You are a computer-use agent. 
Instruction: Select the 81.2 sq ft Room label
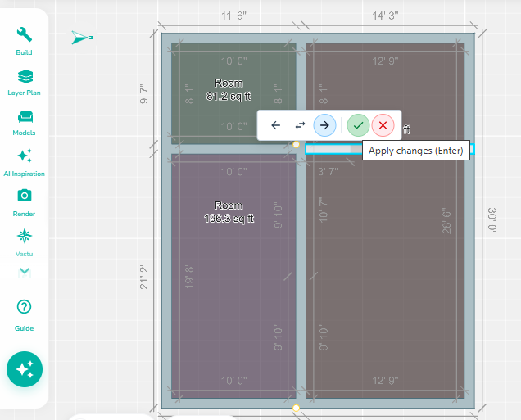pyautogui.click(x=229, y=89)
